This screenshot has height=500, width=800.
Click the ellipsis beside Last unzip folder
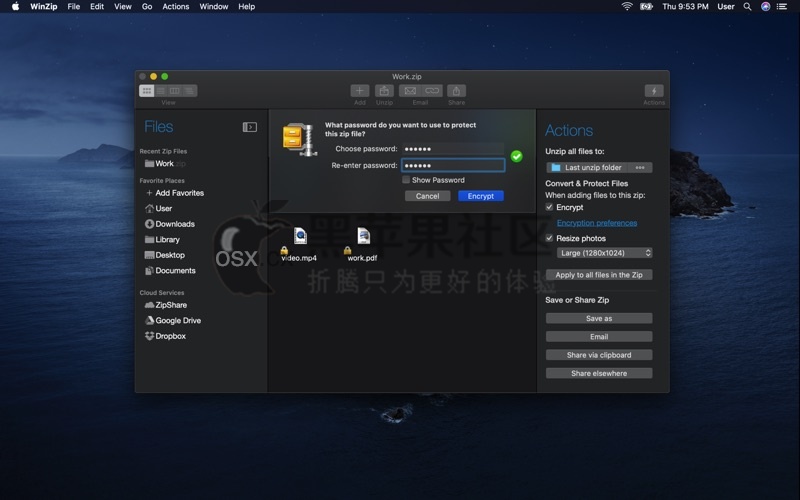click(640, 168)
